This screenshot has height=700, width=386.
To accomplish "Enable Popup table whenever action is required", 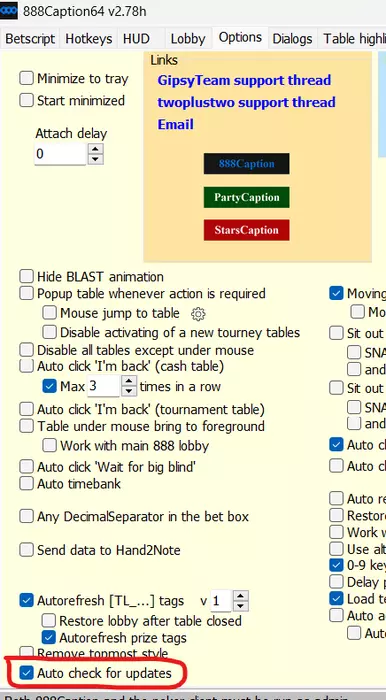I will (26, 293).
